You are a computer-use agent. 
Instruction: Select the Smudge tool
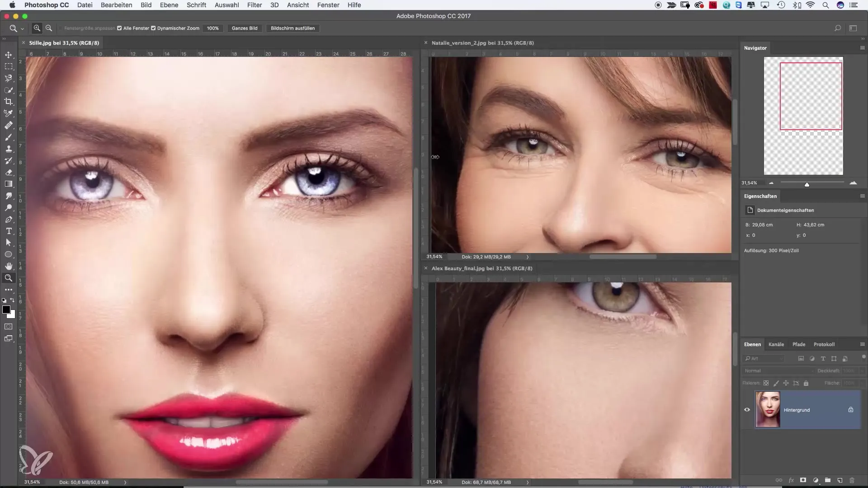[x=9, y=196]
